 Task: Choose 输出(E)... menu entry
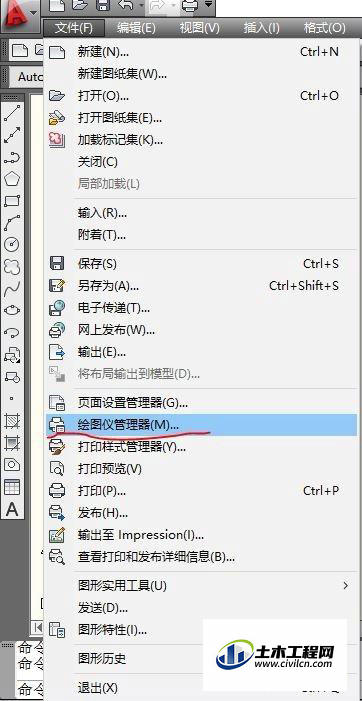point(202,352)
